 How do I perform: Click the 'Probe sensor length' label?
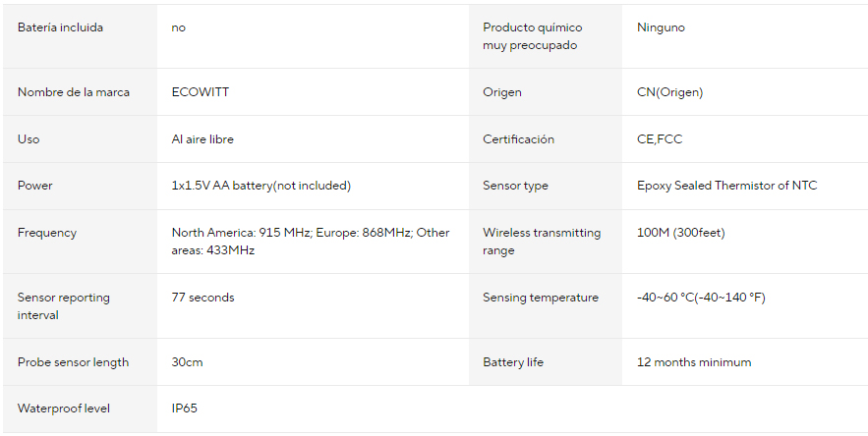pos(73,362)
